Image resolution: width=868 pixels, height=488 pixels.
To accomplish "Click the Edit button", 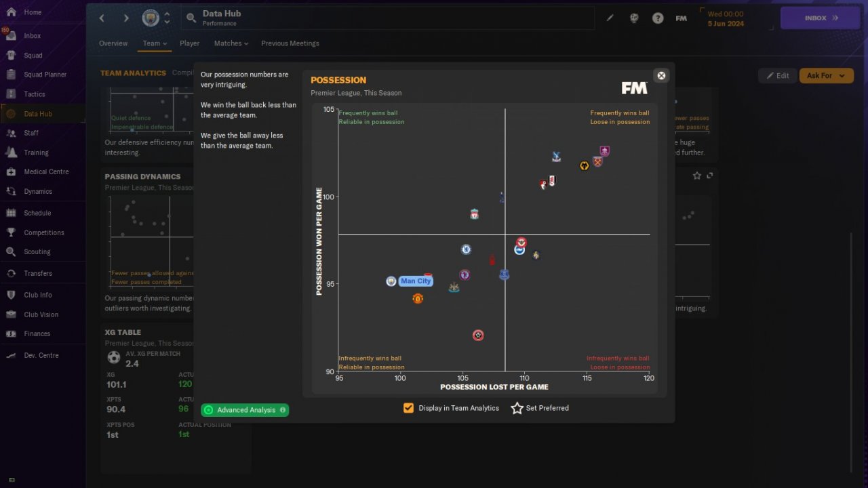I will (x=777, y=75).
